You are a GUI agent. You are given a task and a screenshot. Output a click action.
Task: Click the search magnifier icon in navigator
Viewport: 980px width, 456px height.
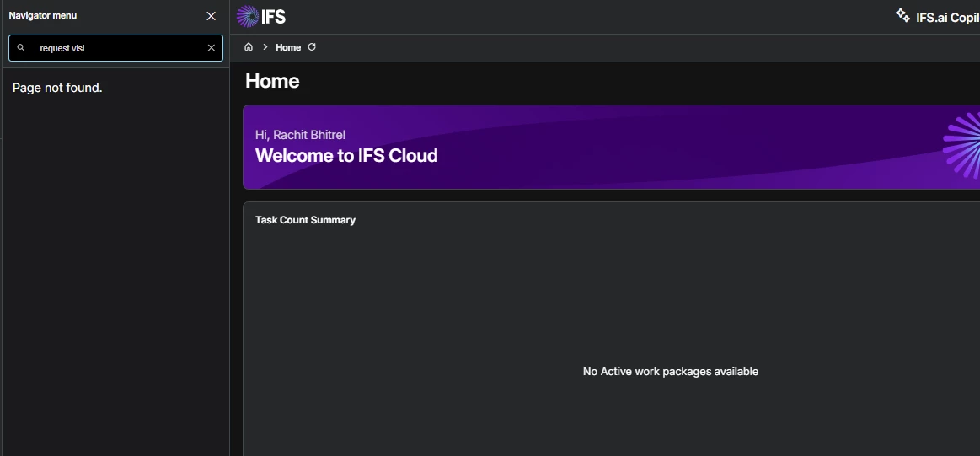[20, 47]
